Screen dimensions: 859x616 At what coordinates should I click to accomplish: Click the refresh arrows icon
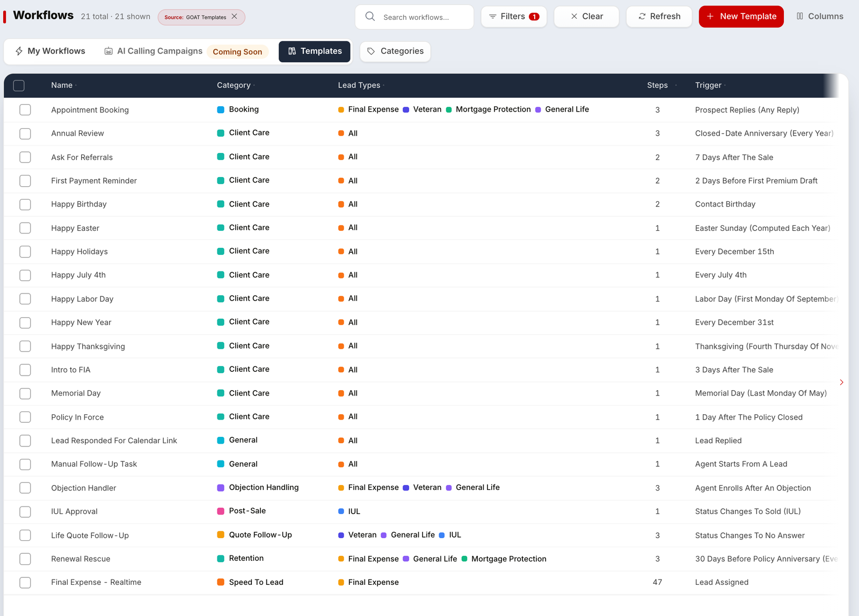(x=642, y=17)
